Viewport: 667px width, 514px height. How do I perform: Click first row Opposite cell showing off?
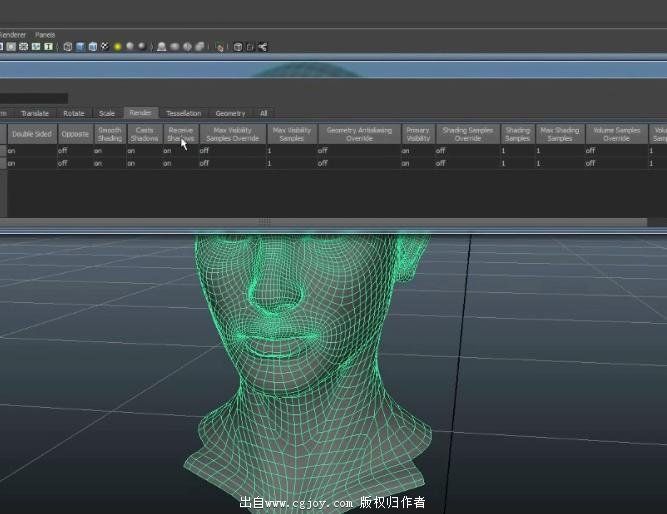click(63, 150)
